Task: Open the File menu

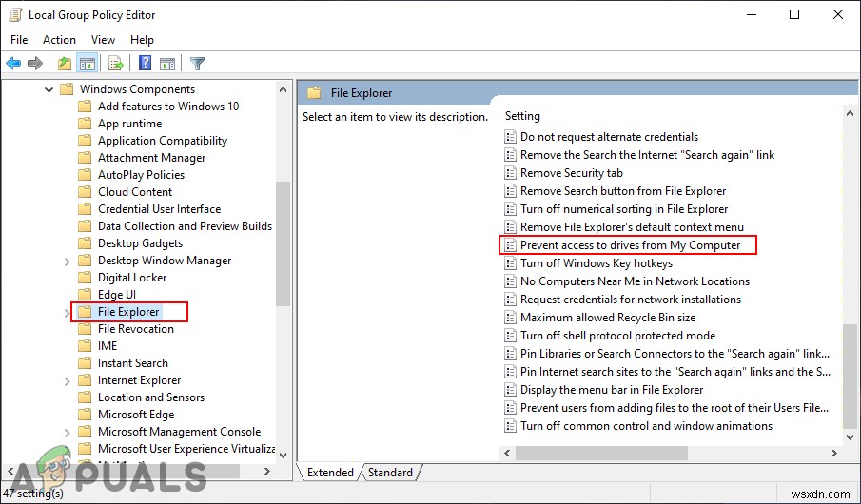Action: click(x=19, y=40)
